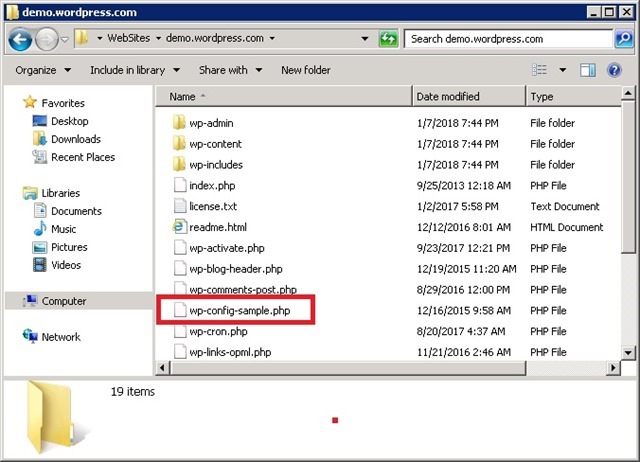640x462 pixels.
Task: Select Computer in the navigation pane
Action: pos(55,301)
